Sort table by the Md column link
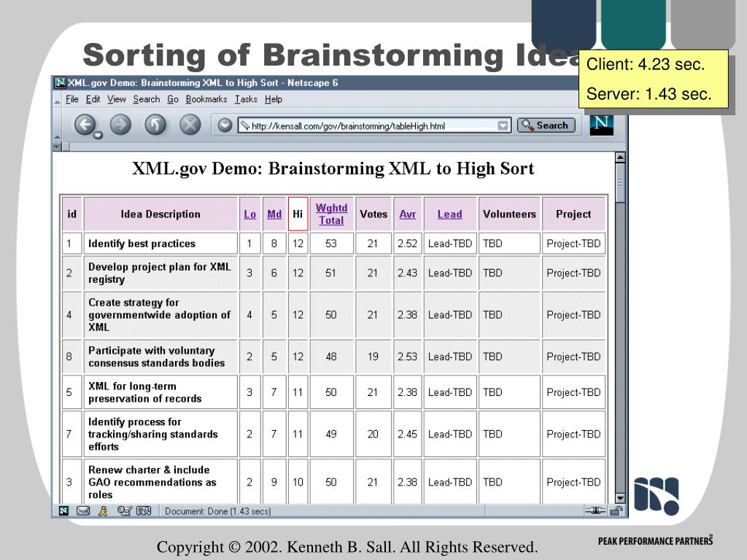Viewport: 747px width, 560px height. click(274, 214)
